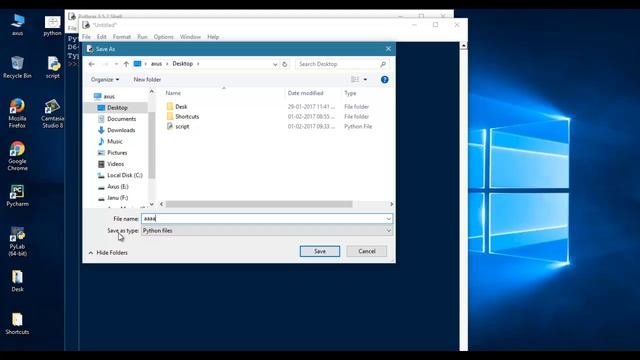This screenshot has height=360, width=640.
Task: Open the Save as type dropdown
Action: pyautogui.click(x=267, y=231)
